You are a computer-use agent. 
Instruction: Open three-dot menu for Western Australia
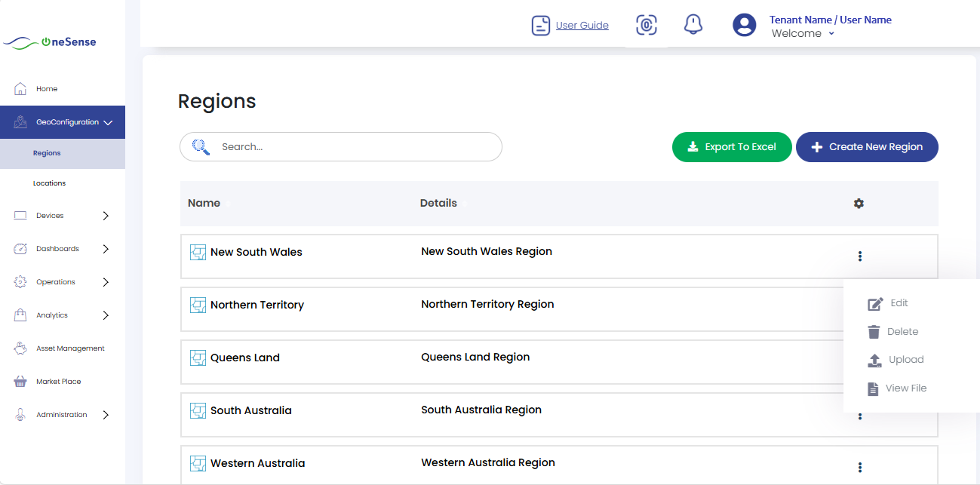pyautogui.click(x=859, y=467)
